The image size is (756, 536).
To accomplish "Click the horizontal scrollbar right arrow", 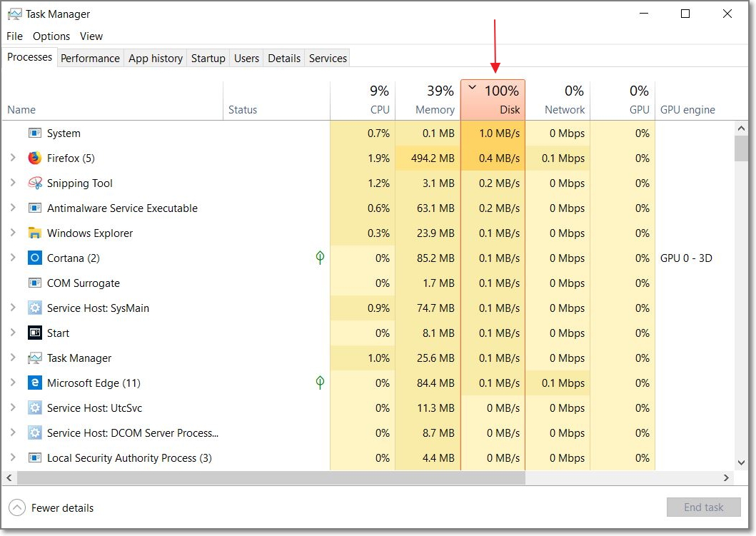I will (726, 477).
